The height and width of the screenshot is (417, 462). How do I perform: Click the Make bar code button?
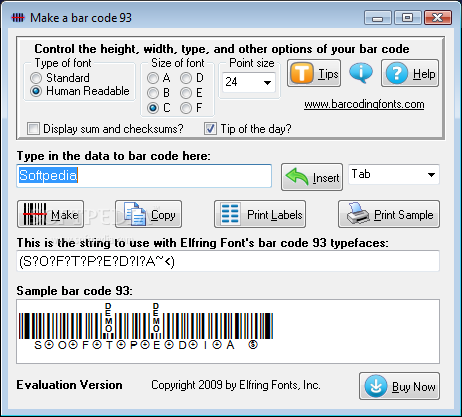coord(50,214)
